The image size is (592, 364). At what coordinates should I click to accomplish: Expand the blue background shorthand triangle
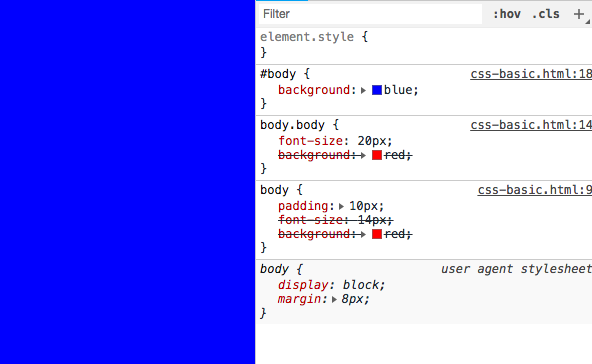pyautogui.click(x=363, y=90)
